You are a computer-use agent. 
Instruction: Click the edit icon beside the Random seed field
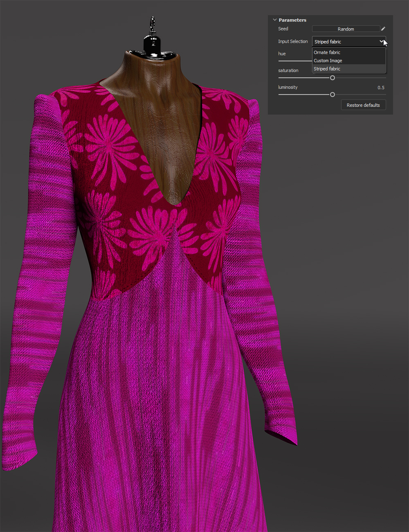click(383, 29)
